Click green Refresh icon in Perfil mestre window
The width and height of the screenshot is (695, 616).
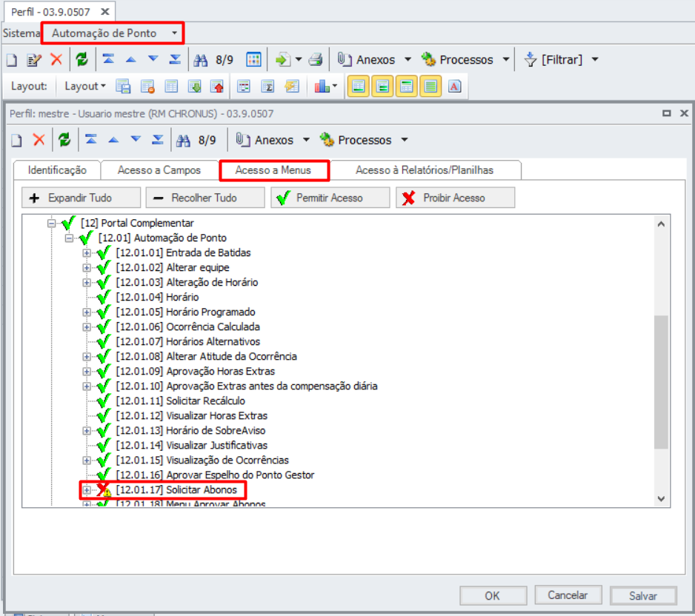pyautogui.click(x=64, y=140)
